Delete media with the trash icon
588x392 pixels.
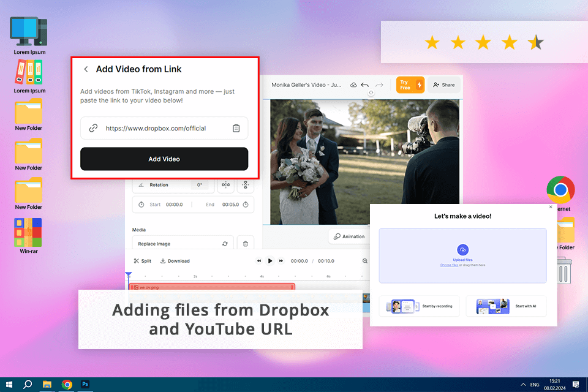(x=245, y=243)
